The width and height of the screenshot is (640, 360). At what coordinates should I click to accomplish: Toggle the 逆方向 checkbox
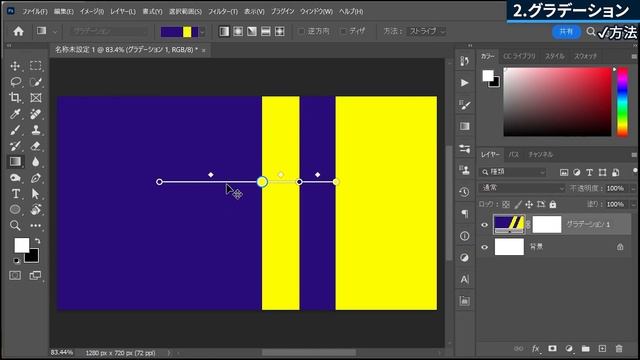pyautogui.click(x=302, y=31)
